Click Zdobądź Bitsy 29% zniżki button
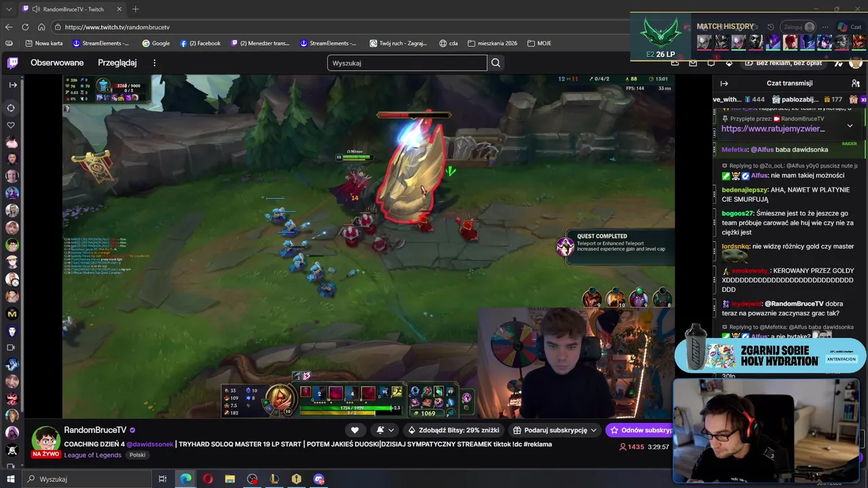The image size is (868, 488). 453,430
